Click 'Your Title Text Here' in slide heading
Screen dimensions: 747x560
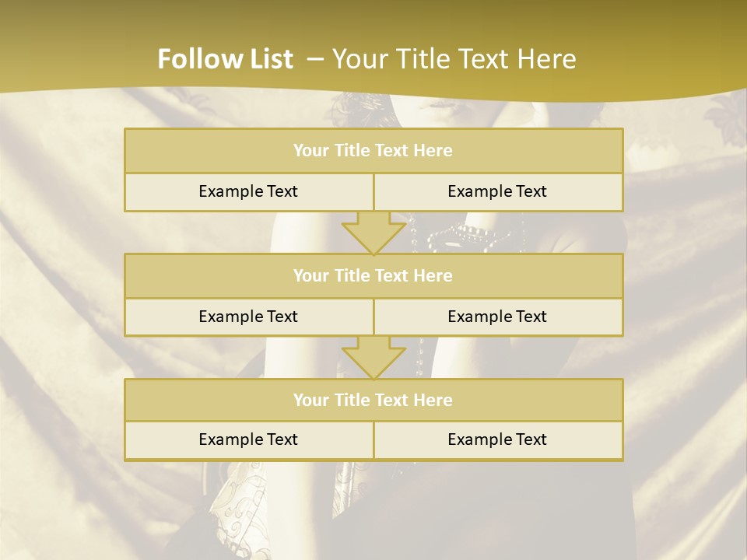454,59
